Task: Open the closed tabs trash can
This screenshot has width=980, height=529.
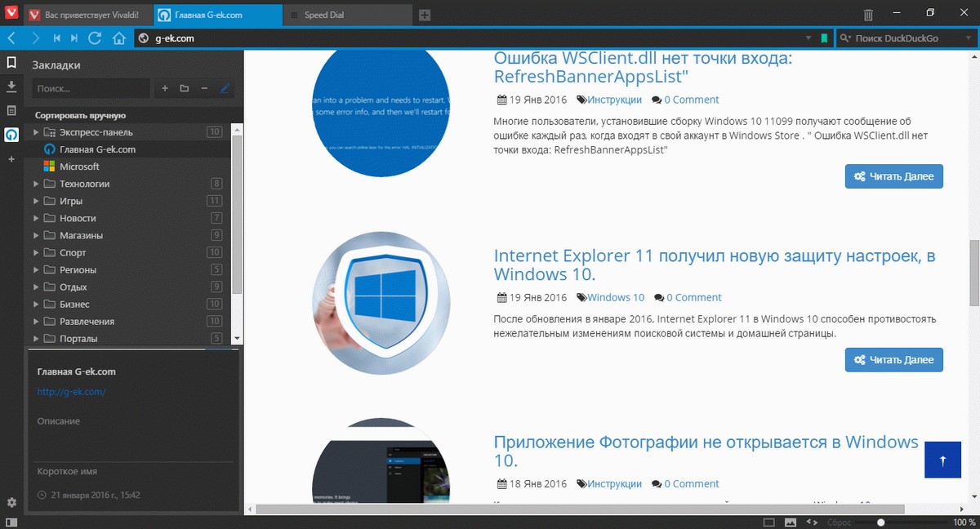Action: [x=868, y=15]
